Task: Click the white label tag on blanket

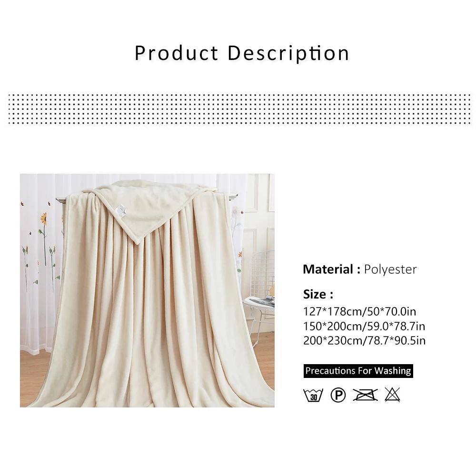Action: [x=121, y=211]
